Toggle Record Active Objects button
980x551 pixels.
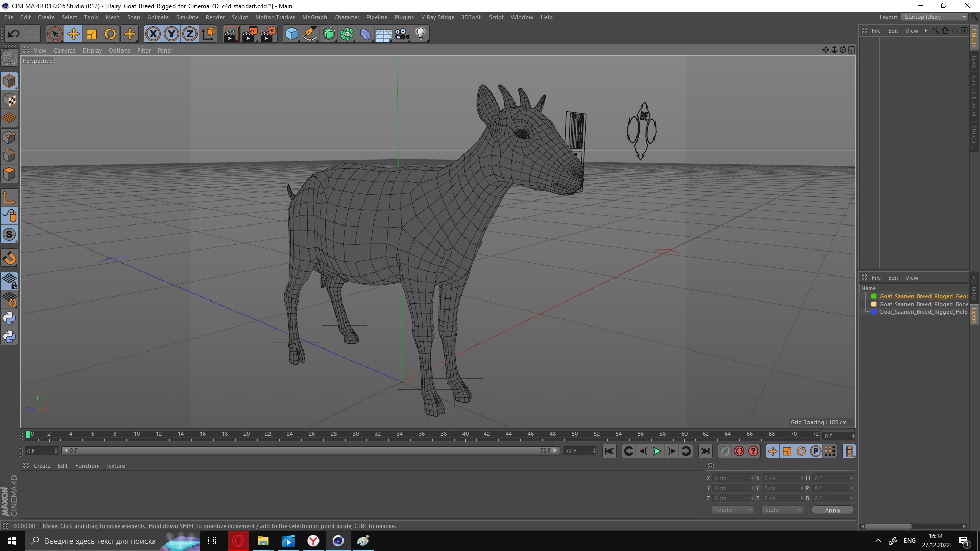[x=724, y=451]
